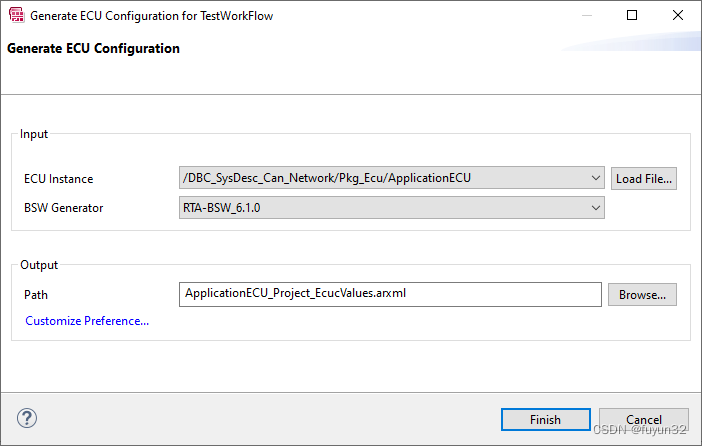Click the application icon in the title bar
This screenshot has height=446, width=702.
pos(17,15)
